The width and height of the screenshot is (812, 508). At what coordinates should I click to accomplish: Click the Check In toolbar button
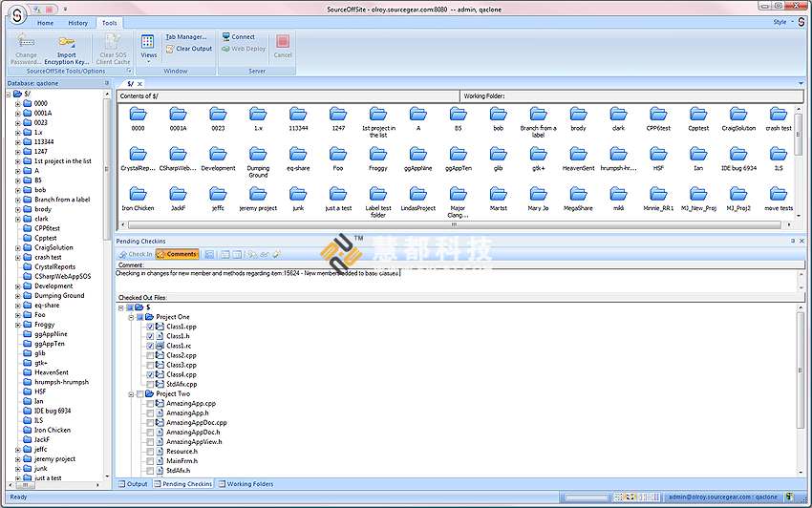coord(136,254)
